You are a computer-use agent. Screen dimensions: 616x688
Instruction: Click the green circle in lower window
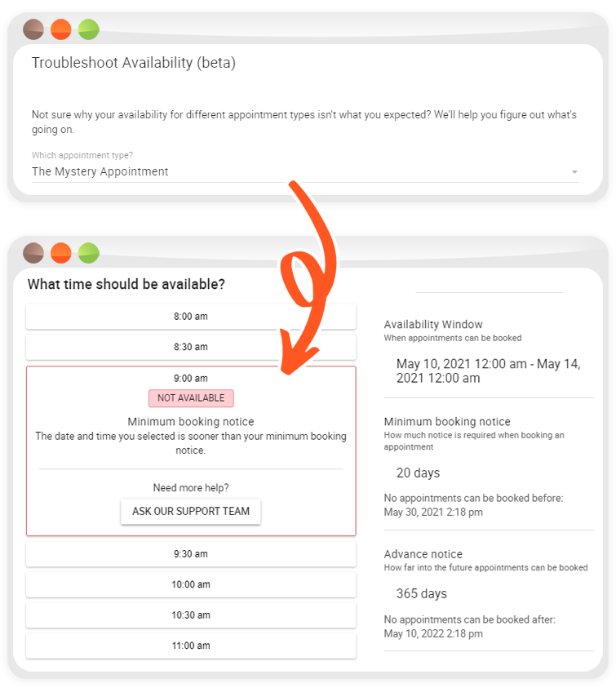[x=89, y=253]
